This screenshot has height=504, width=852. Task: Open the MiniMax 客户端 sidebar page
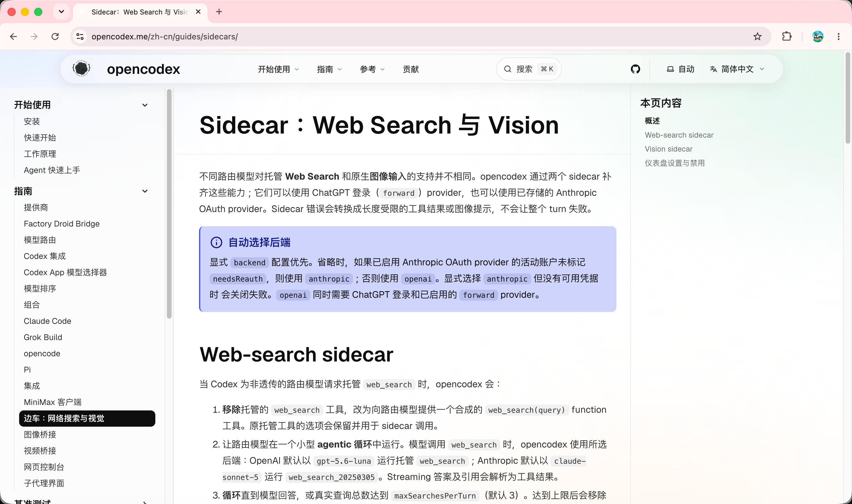(53, 402)
